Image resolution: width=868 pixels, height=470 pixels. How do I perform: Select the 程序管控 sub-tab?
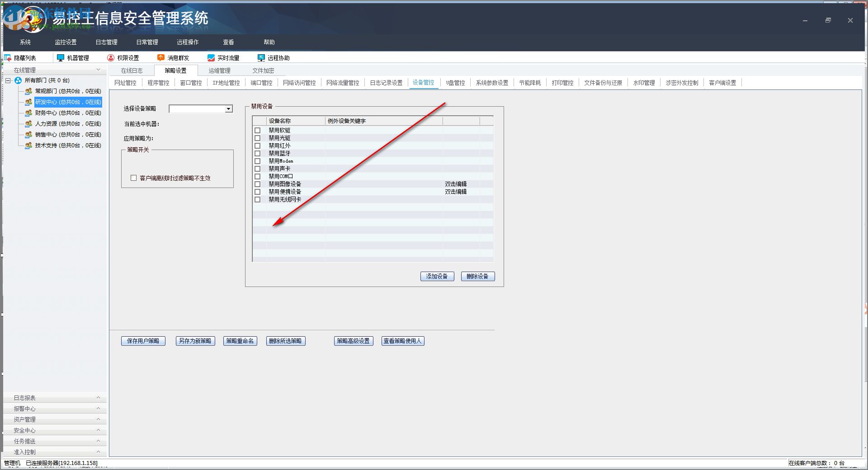[x=158, y=83]
